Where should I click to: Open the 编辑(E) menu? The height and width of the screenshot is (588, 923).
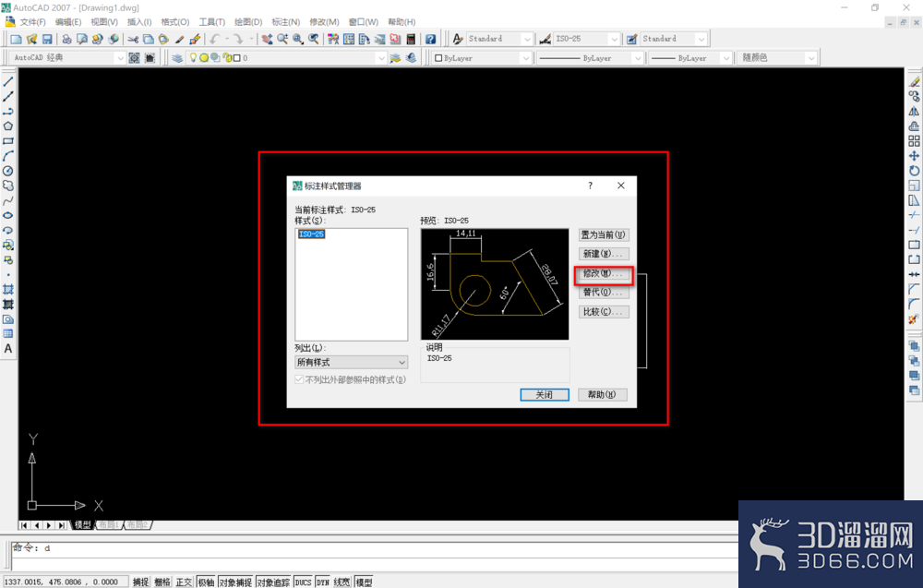coord(68,22)
